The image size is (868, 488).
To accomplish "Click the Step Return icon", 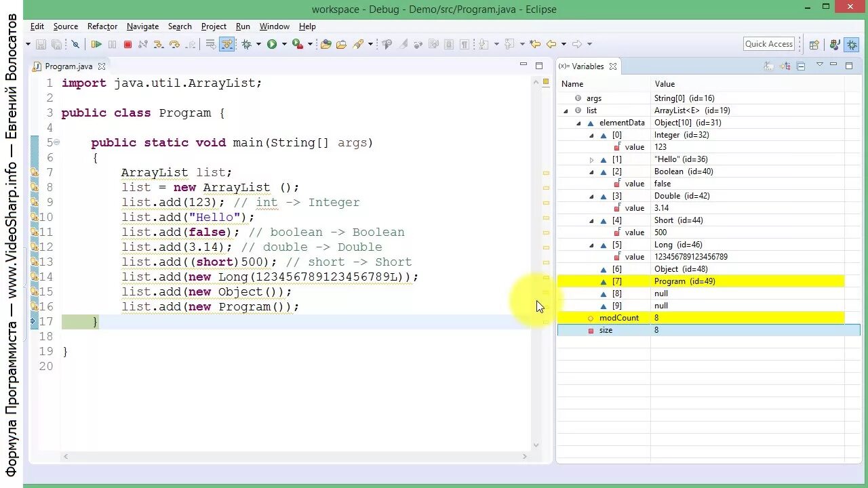I will click(x=191, y=44).
